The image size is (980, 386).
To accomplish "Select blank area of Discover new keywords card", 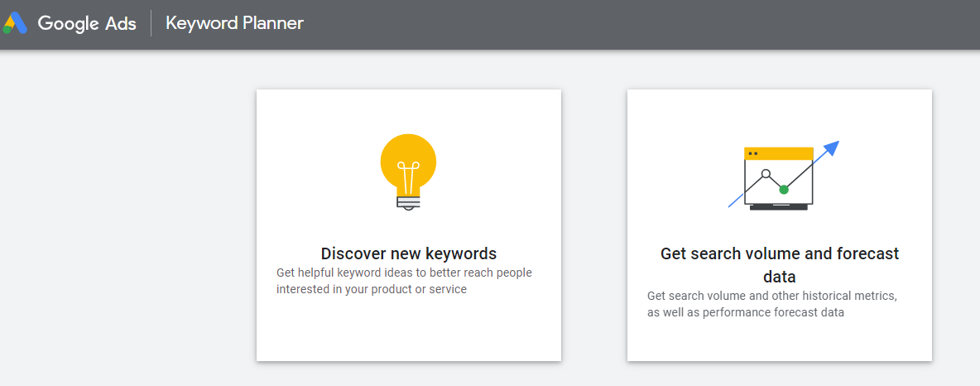I will (408, 331).
